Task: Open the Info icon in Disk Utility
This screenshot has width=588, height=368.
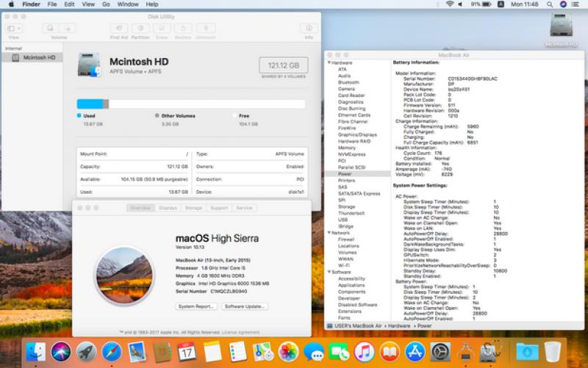Action: 309,28
